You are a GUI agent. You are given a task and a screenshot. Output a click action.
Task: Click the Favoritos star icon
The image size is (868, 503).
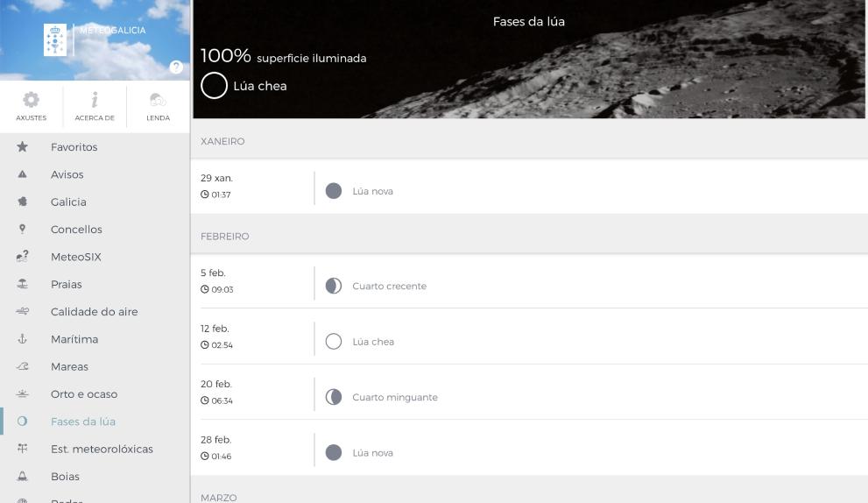(23, 147)
